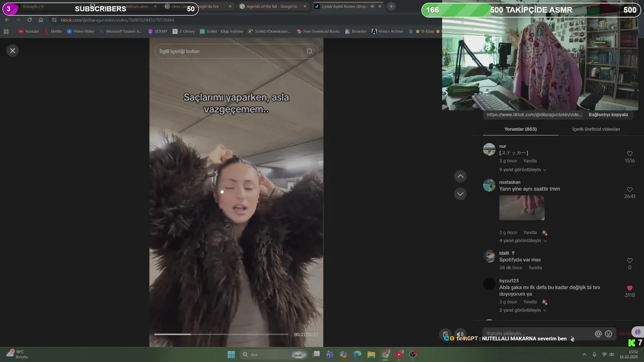The height and width of the screenshot is (362, 644).
Task: Open the Booksfer bookmark
Action: 356,31
